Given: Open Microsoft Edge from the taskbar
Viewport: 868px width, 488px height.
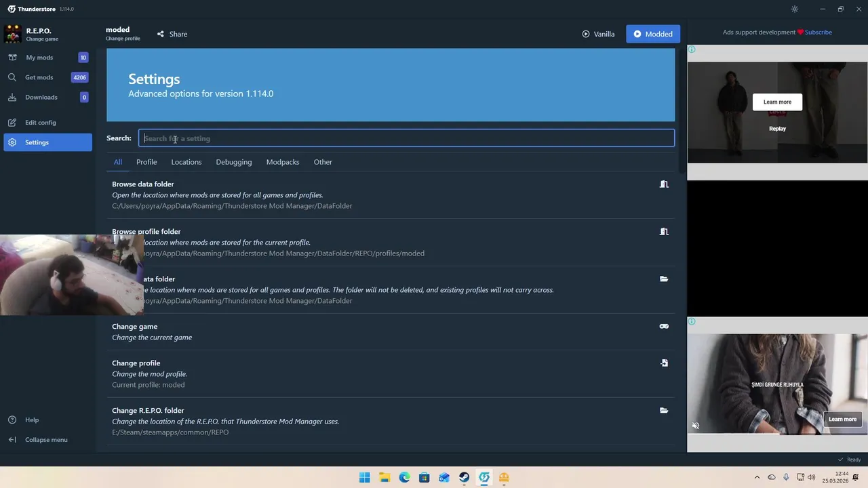Looking at the screenshot, I should click(404, 478).
